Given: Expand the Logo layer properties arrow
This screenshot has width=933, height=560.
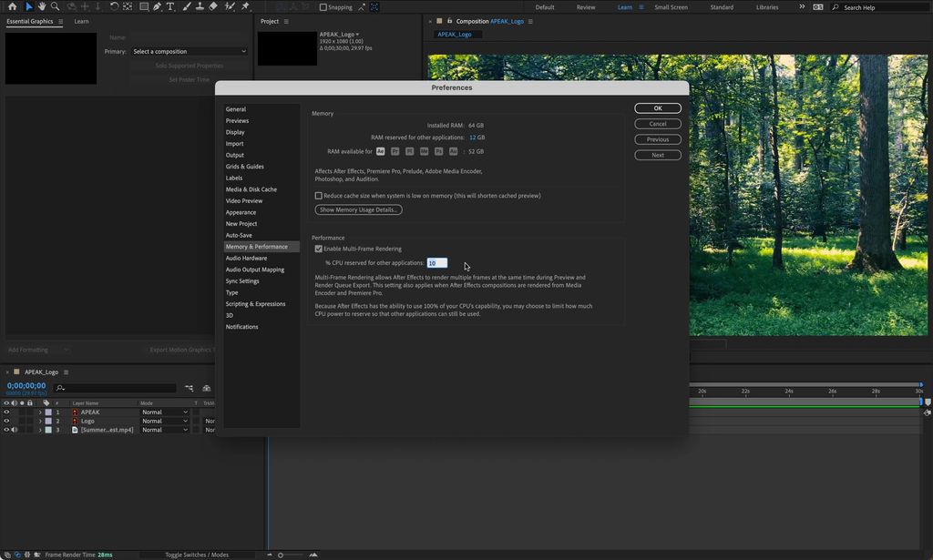Looking at the screenshot, I should [40, 421].
